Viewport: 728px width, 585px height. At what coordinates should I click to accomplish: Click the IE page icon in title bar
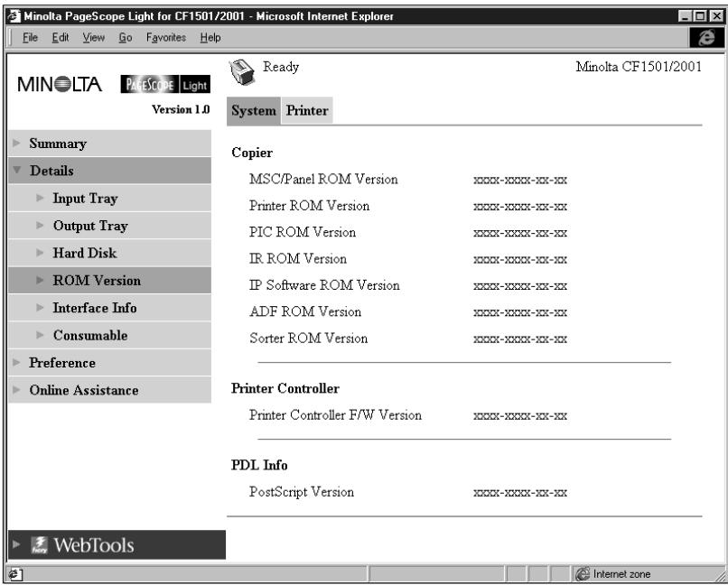(14, 16)
